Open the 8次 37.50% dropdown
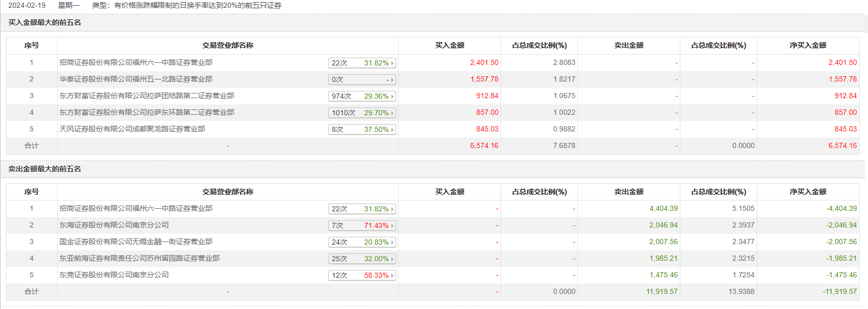Viewport: 868px width, 309px height. coord(362,129)
